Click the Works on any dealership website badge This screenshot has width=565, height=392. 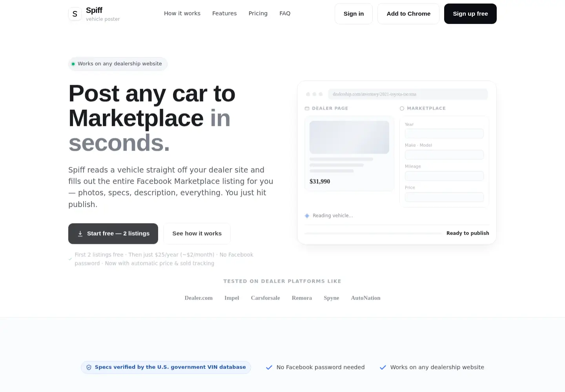point(118,64)
